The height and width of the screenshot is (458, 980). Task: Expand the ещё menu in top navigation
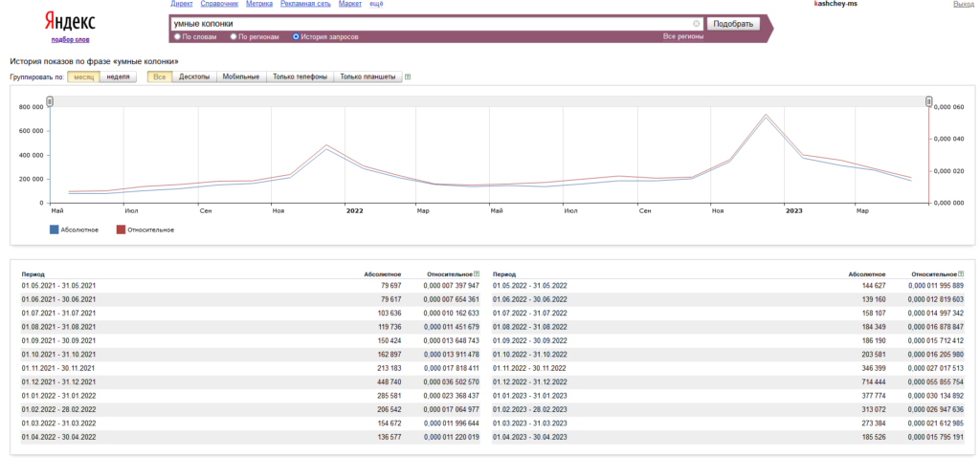[x=375, y=5]
